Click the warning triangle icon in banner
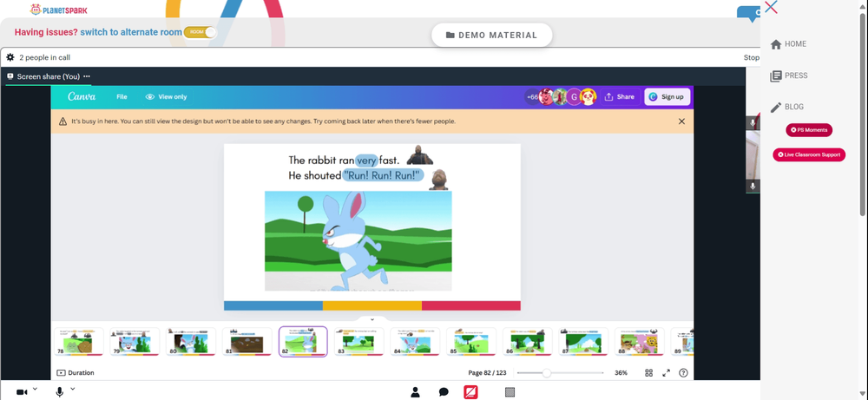This screenshot has height=400, width=868. point(63,121)
